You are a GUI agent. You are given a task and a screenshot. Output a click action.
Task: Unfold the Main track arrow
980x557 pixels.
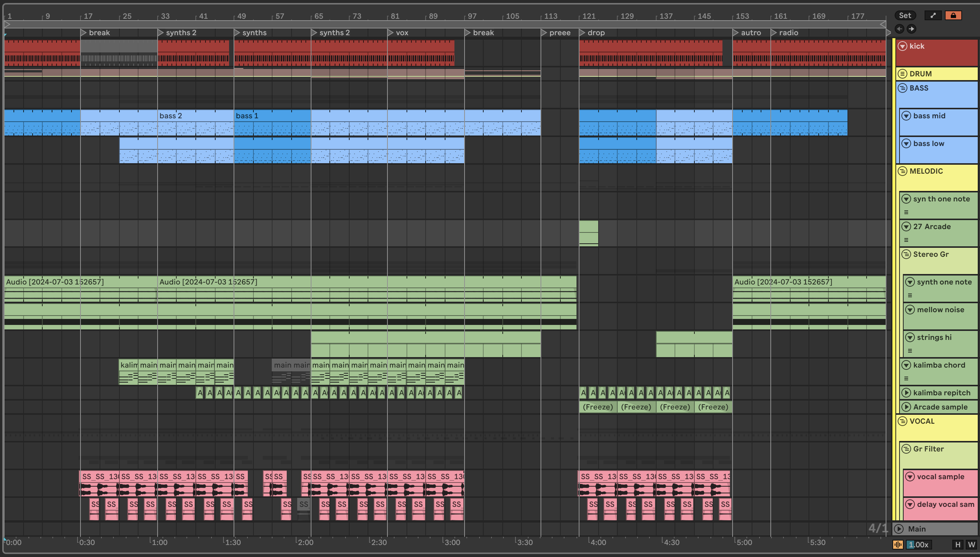coord(899,529)
